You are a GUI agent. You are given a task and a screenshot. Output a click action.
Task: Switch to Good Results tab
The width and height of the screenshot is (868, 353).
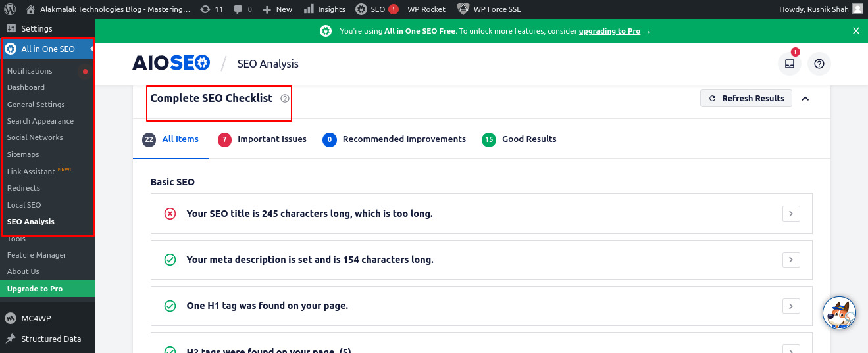(x=519, y=139)
